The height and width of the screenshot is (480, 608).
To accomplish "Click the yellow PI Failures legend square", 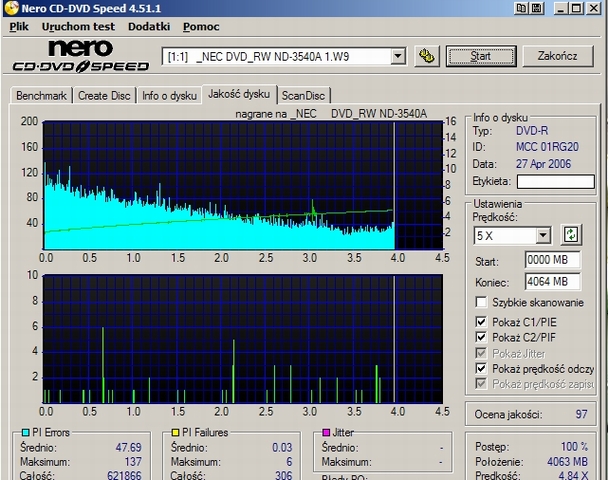I will 175,432.
